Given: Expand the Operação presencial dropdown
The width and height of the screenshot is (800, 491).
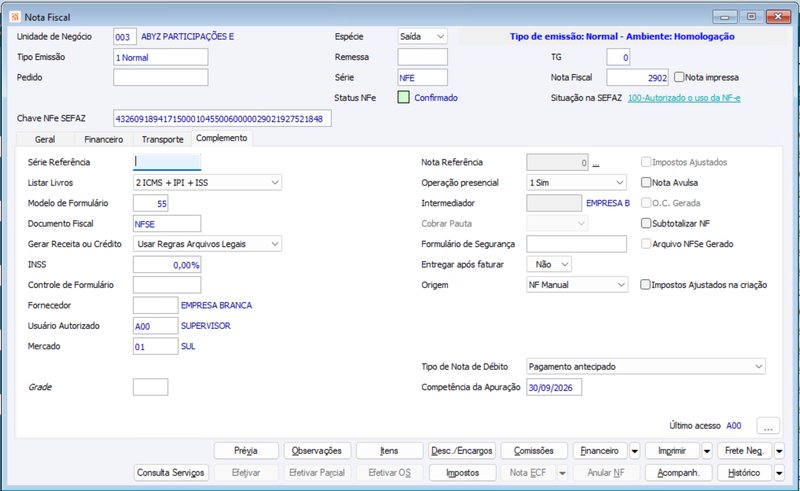Looking at the screenshot, I should click(x=577, y=182).
